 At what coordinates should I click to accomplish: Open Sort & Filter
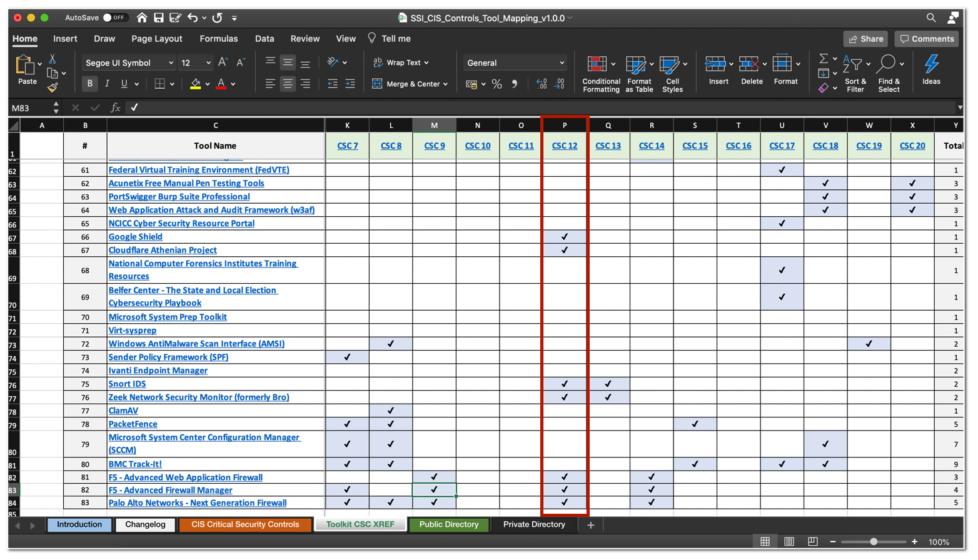[855, 74]
